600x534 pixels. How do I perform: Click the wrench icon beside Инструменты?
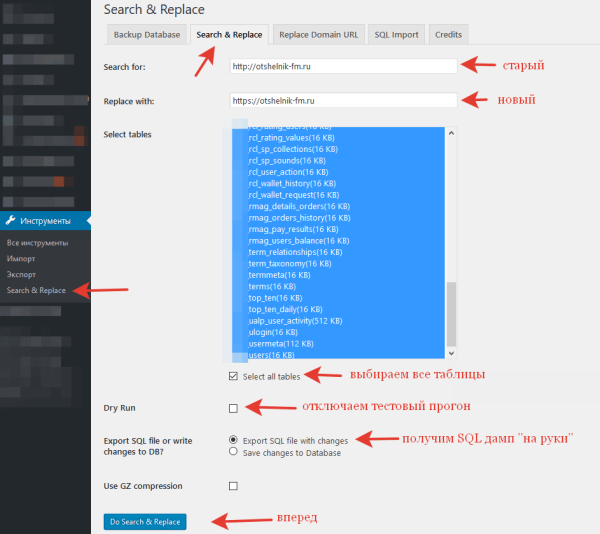(x=10, y=220)
